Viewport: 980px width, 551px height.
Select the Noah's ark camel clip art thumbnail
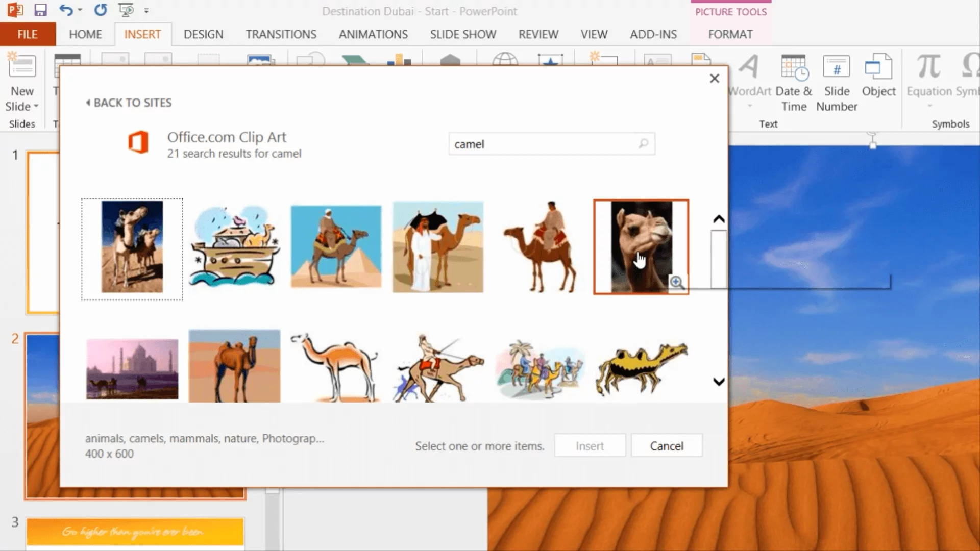[234, 247]
